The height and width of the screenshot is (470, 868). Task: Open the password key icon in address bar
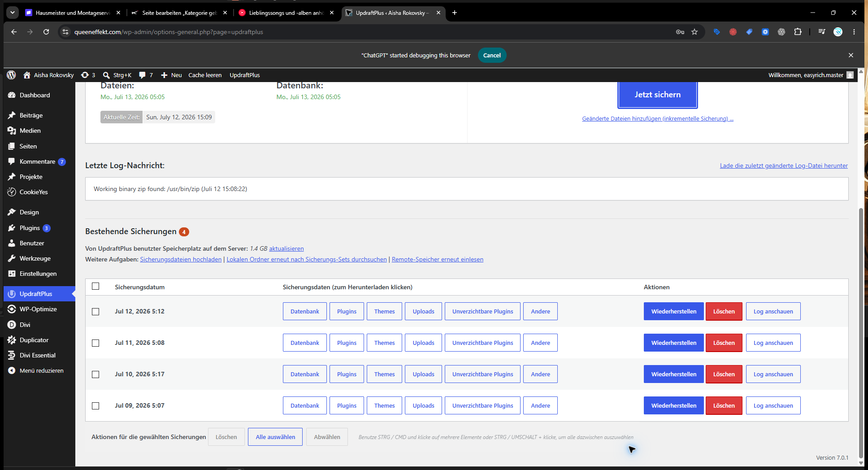(x=680, y=32)
